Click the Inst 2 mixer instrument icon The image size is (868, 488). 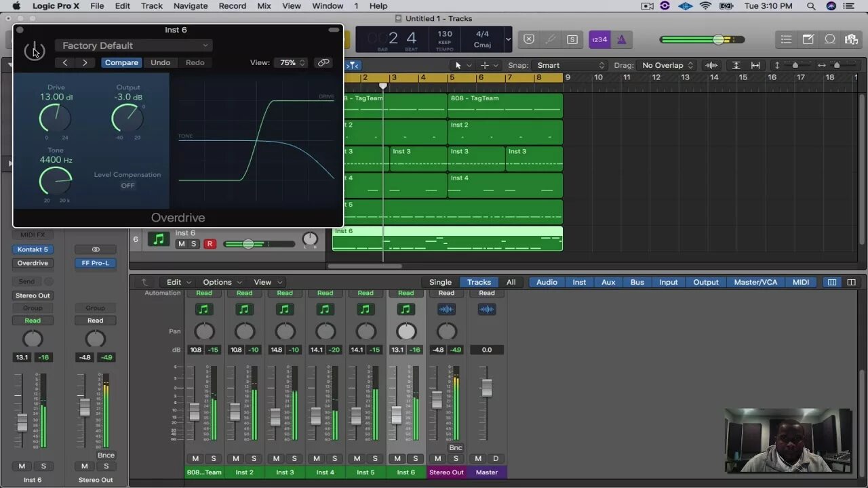pyautogui.click(x=244, y=309)
